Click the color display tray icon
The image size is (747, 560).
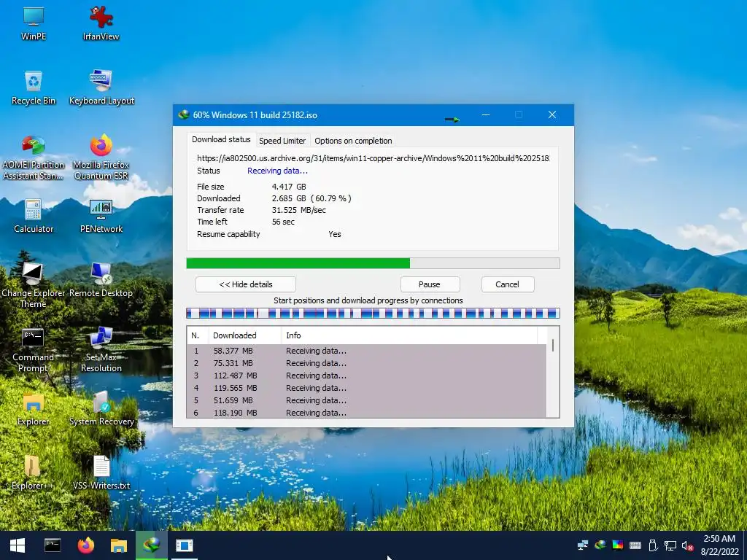coord(617,545)
